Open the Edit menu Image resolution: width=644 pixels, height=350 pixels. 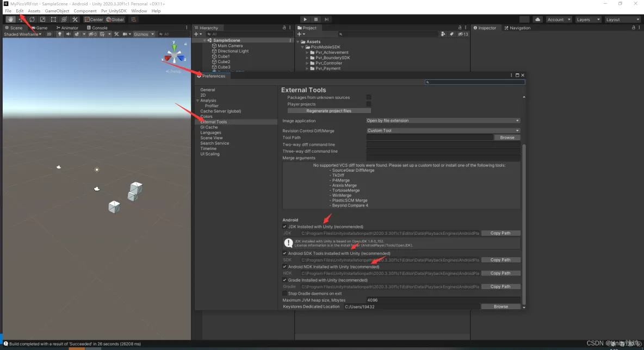tap(20, 11)
